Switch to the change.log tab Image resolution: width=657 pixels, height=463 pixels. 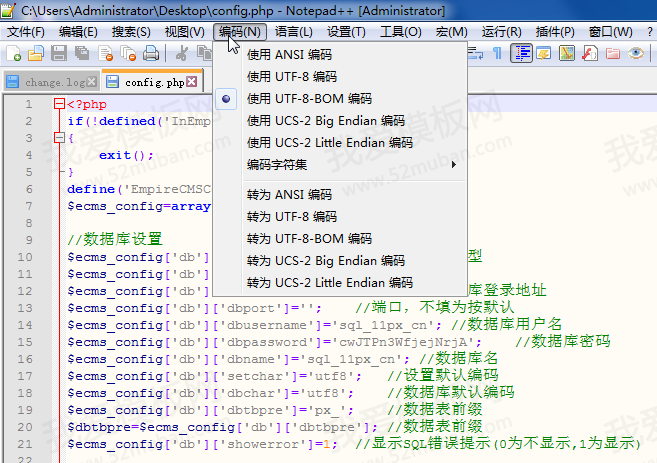click(x=52, y=82)
